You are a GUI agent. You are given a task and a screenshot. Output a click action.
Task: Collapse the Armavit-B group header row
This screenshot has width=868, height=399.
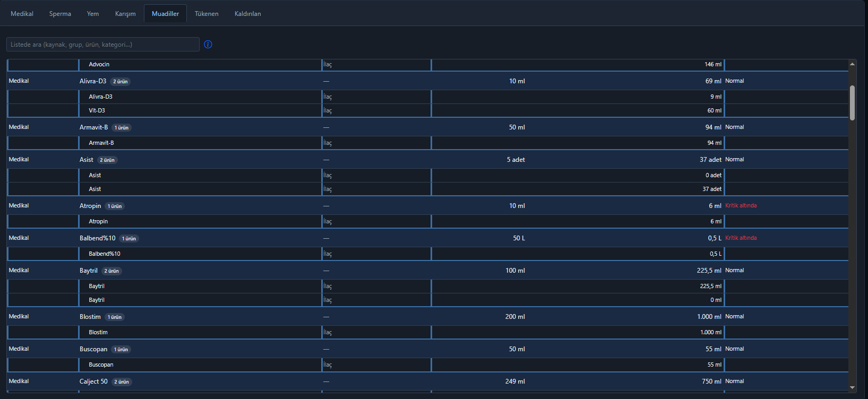pyautogui.click(x=427, y=127)
